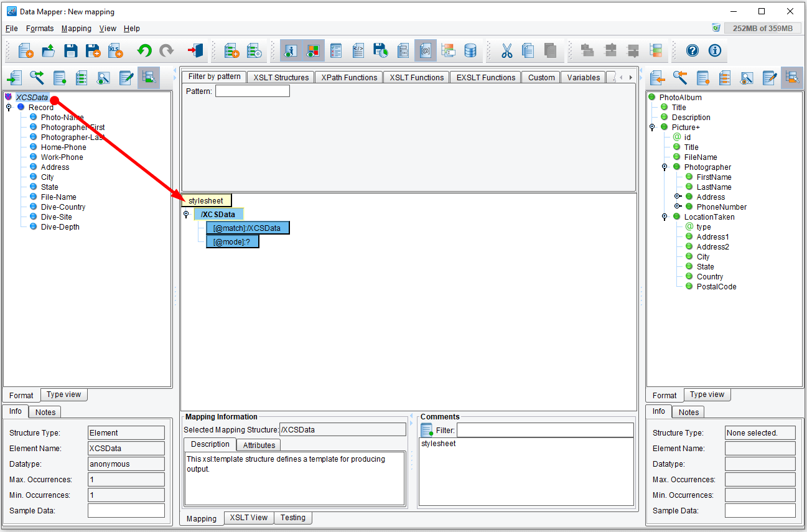
Task: Load target format with orange arrow document icon
Action: click(x=658, y=78)
